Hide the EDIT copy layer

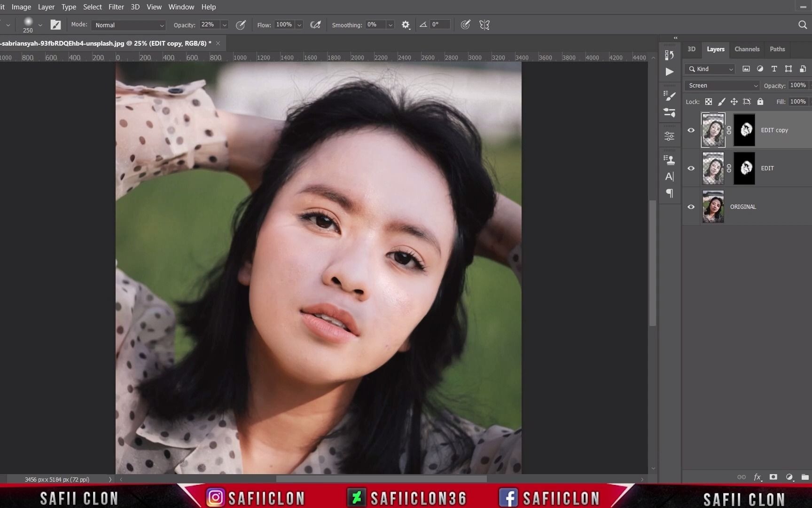click(691, 130)
